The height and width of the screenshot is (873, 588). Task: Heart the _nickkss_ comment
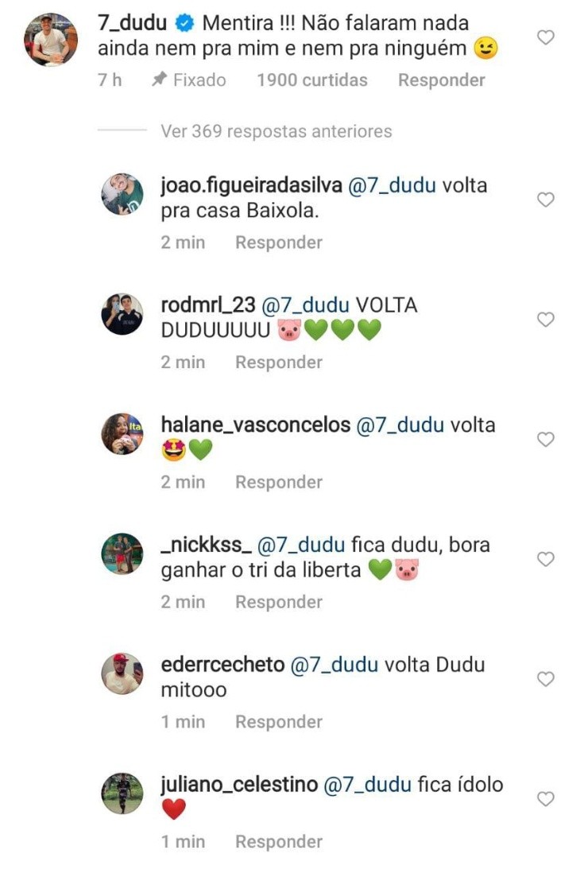(546, 559)
